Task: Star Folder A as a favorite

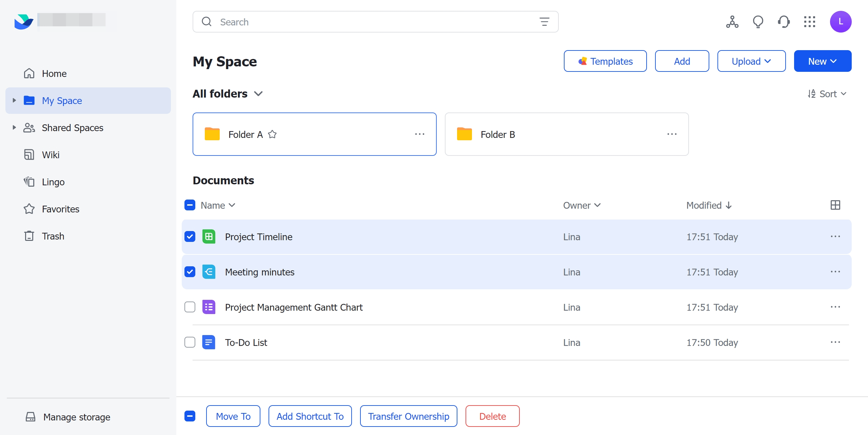Action: pos(273,134)
